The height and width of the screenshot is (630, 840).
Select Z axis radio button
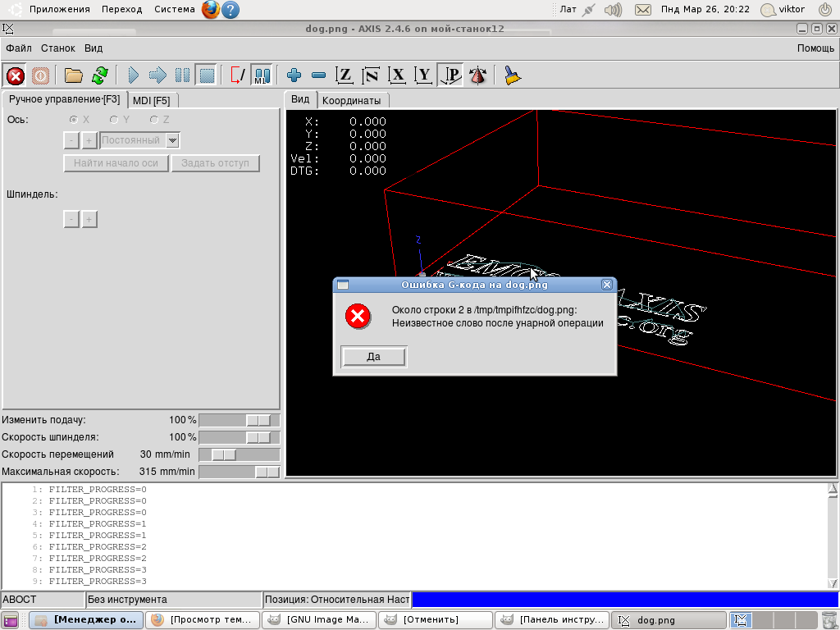point(154,120)
